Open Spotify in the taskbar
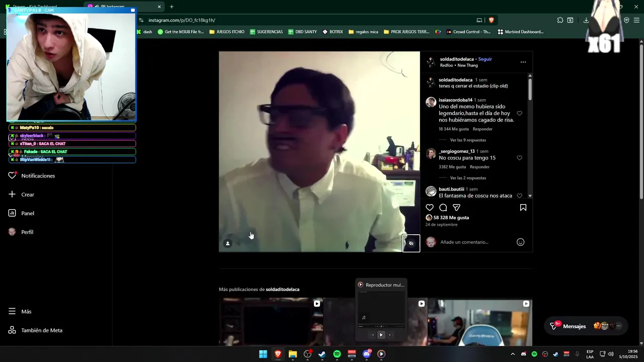This screenshot has width=644, height=362. coord(337,354)
